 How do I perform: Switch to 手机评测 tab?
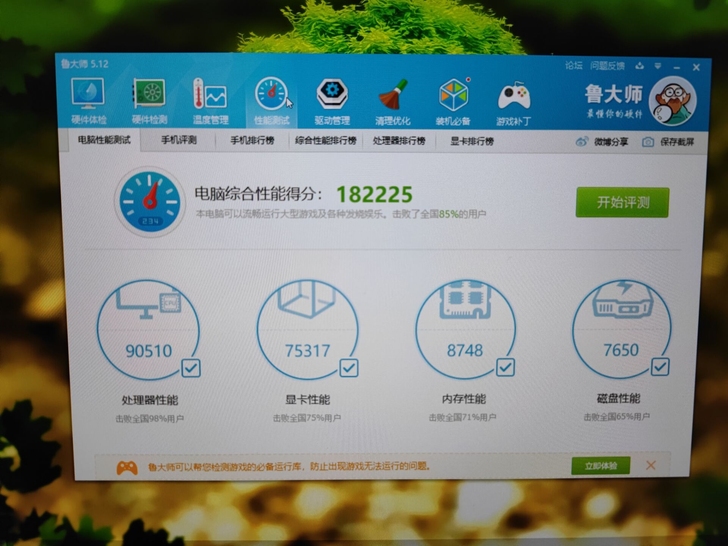point(179,140)
